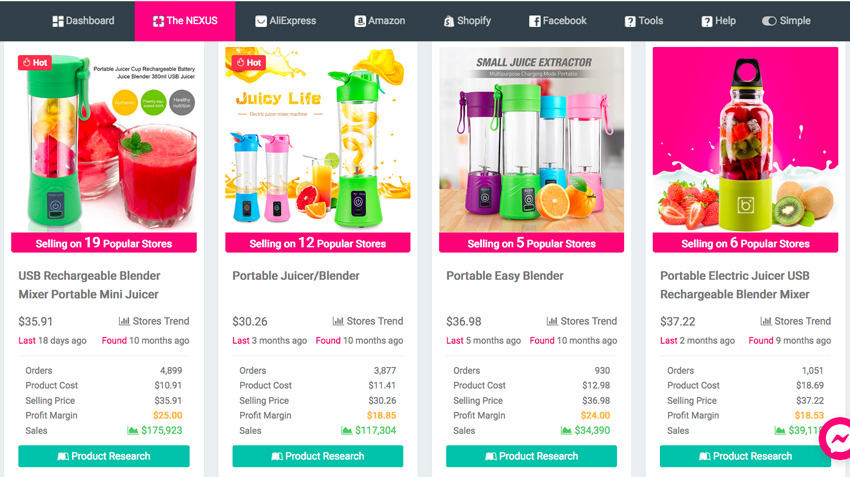The height and width of the screenshot is (477, 850).
Task: View Stores Trend for $37.22 juicer
Action: tap(795, 321)
